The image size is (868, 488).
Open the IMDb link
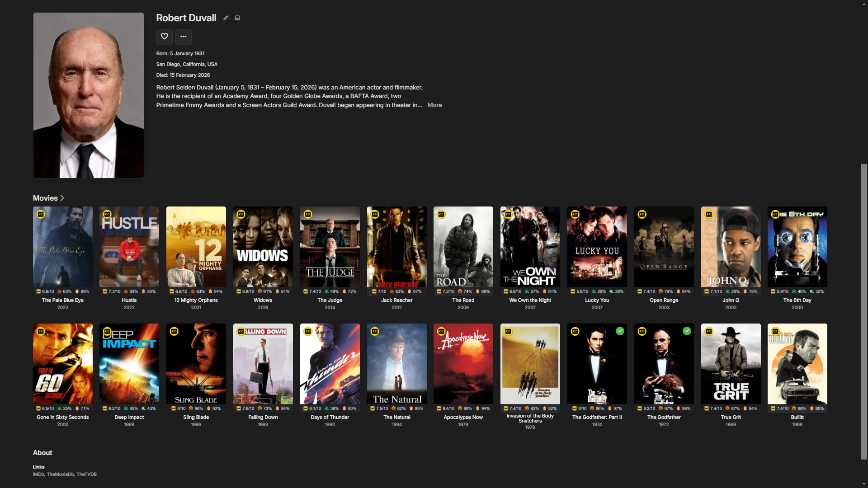[x=38, y=474]
